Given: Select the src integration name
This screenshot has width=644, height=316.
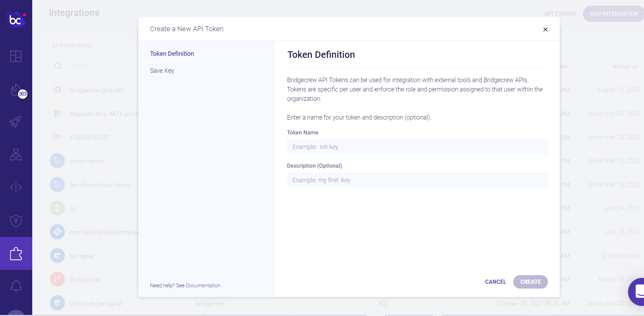Looking at the screenshot, I should (x=73, y=209).
